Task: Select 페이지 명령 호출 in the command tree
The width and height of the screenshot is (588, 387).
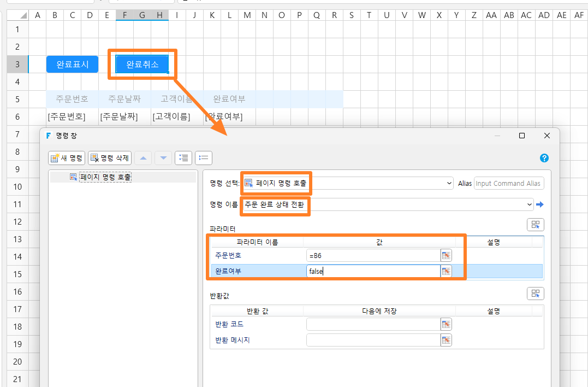Action: (105, 177)
